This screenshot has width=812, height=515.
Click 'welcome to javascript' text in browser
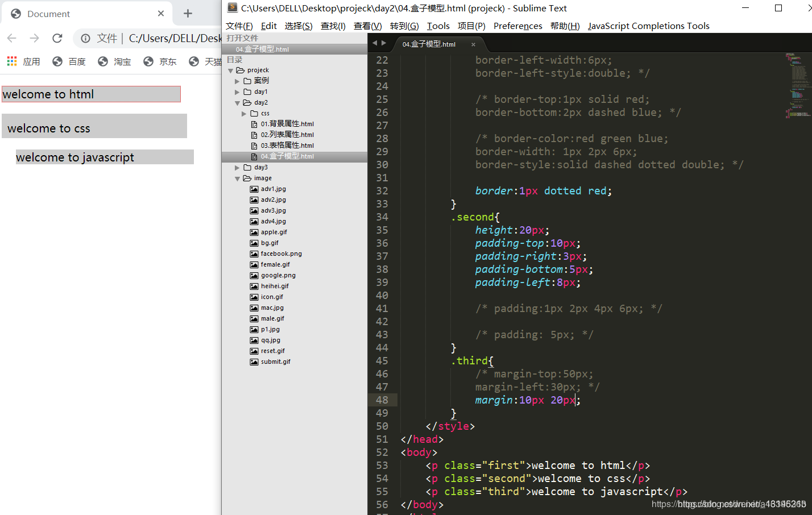[x=75, y=157]
